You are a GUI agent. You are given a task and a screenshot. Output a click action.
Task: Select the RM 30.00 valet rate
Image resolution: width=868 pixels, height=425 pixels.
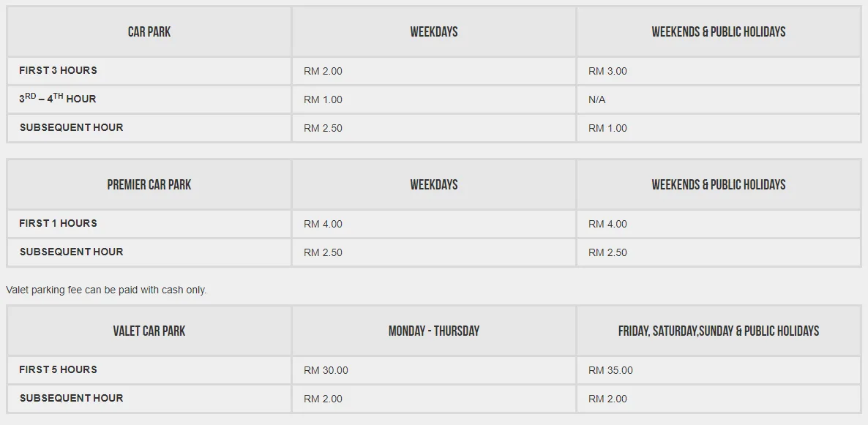(326, 370)
